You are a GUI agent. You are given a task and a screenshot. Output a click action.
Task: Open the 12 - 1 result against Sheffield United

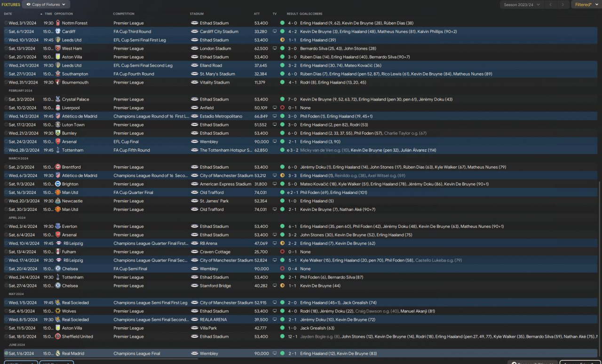(293, 336)
